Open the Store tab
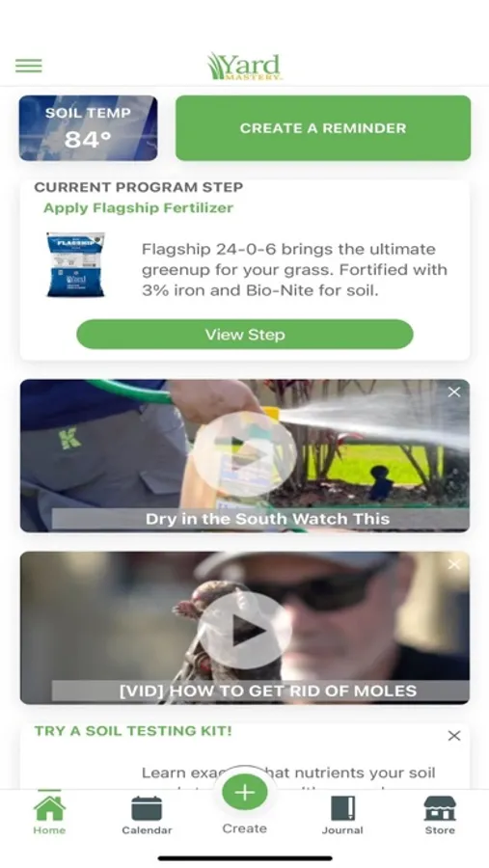 [440, 815]
